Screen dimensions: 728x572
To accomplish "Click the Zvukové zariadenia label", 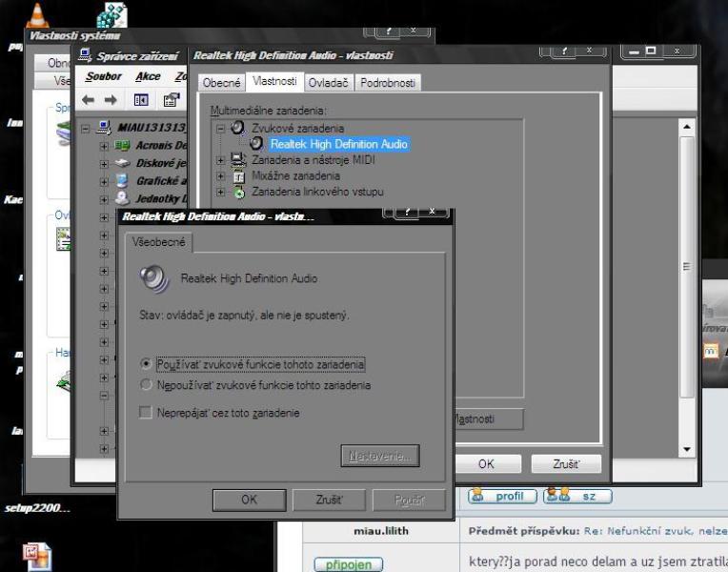I will coord(297,129).
